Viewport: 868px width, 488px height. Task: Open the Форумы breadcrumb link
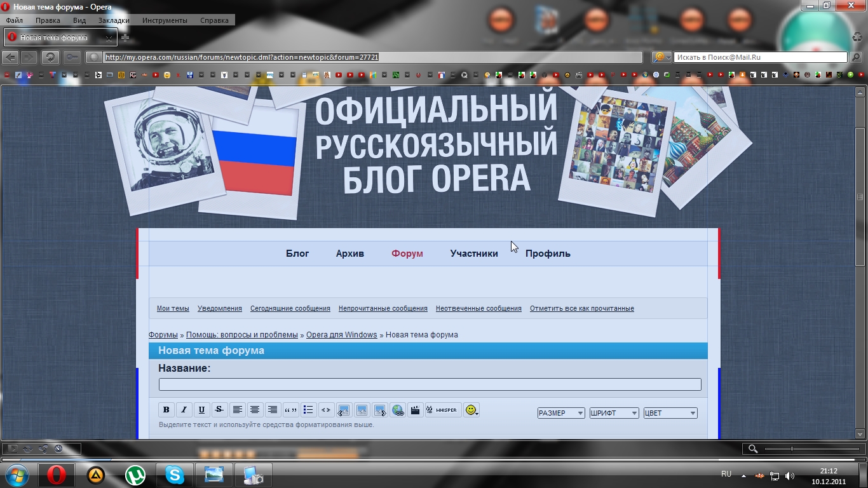click(163, 335)
